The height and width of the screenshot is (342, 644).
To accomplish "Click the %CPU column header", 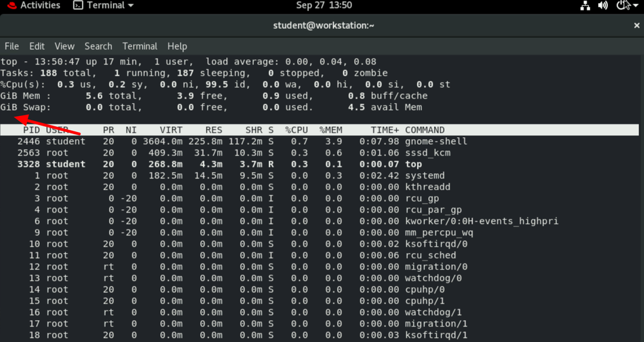I will (298, 130).
